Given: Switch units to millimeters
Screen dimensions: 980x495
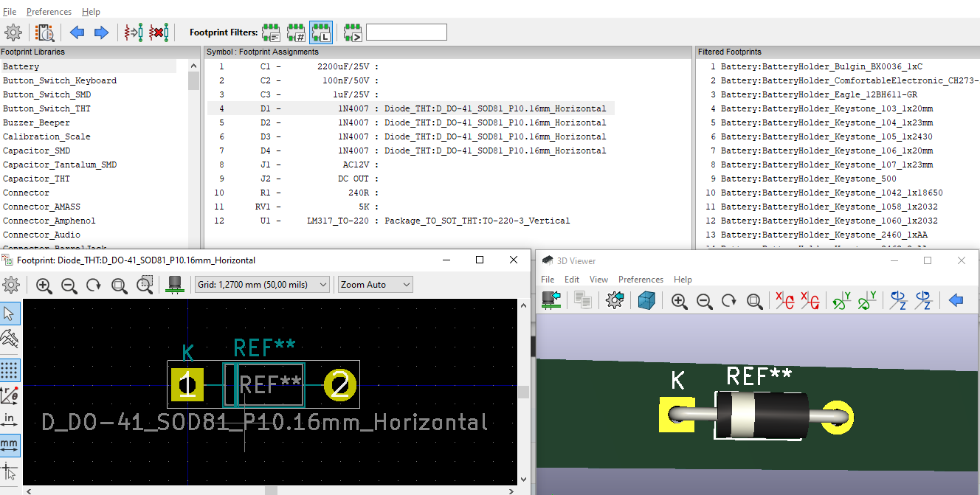Looking at the screenshot, I should [x=10, y=444].
